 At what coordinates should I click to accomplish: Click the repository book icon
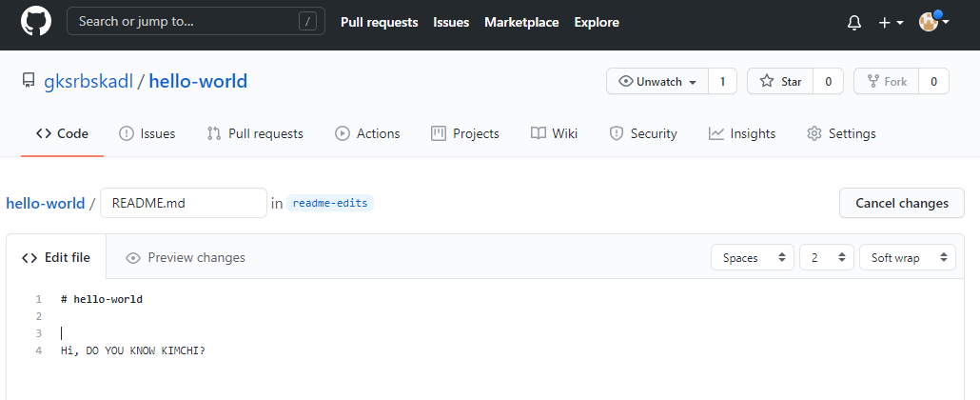pos(29,81)
